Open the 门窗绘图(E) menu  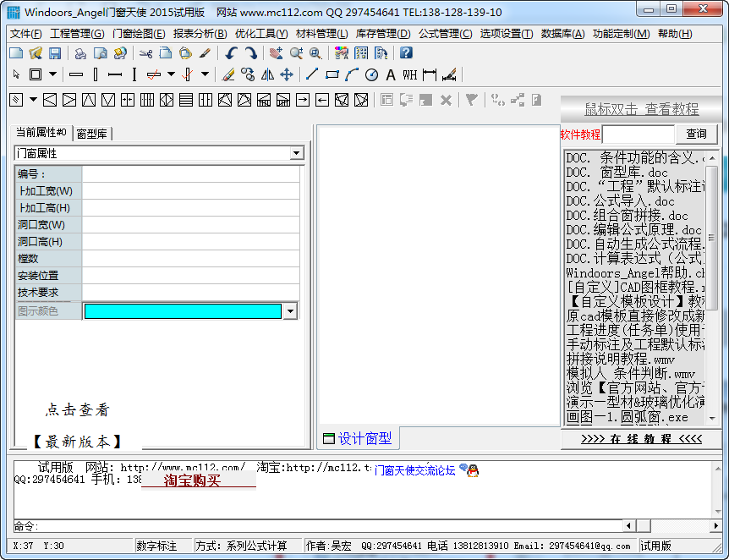click(x=139, y=34)
